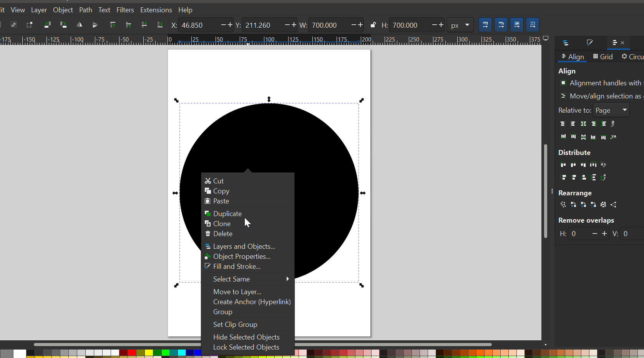Lower selection one step
The width and height of the screenshot is (644, 358).
(144, 25)
